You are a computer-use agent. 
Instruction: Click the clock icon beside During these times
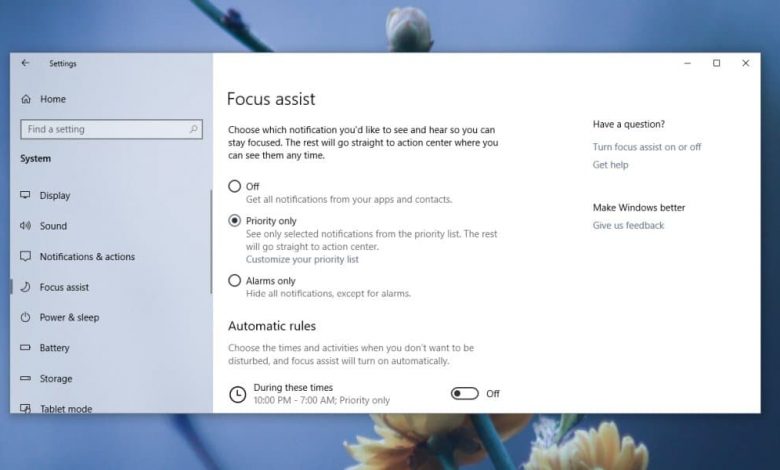coord(238,394)
